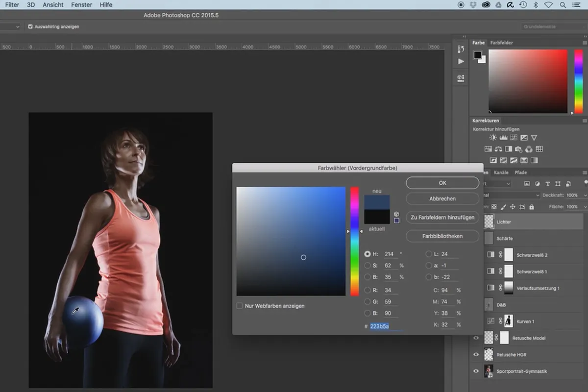Add an Exposure adjustment
Image resolution: width=588 pixels, height=392 pixels.
[x=524, y=138]
